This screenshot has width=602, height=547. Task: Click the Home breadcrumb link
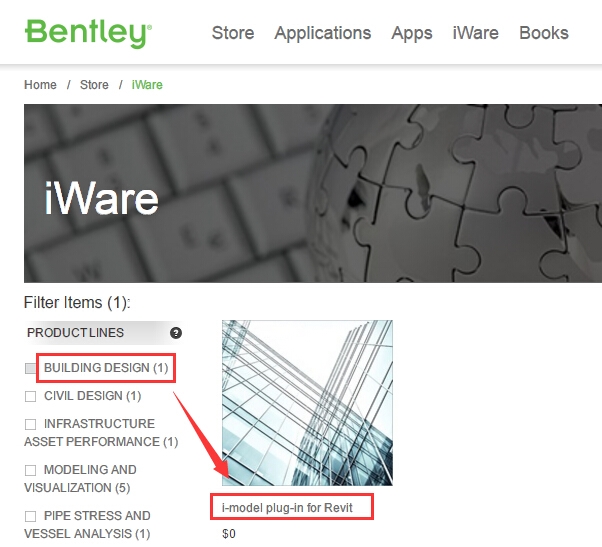[x=40, y=84]
